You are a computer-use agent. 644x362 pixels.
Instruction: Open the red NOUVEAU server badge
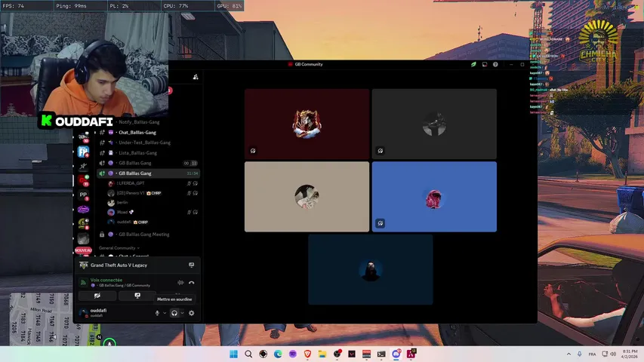83,250
